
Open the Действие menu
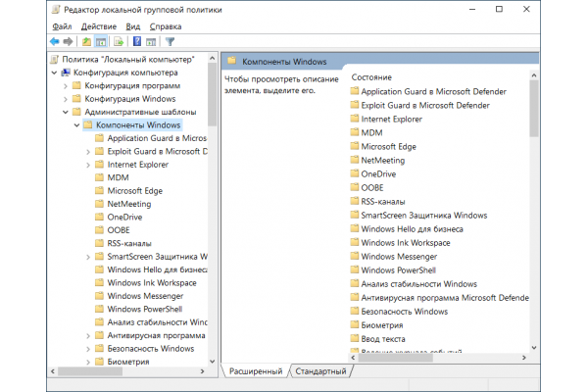click(x=99, y=26)
